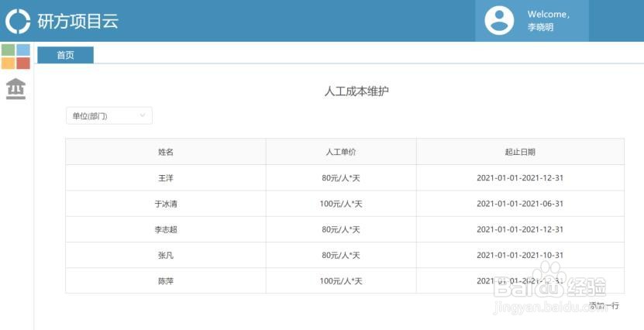Open the 单位(部门) dropdown
This screenshot has height=330, width=644.
tap(108, 115)
